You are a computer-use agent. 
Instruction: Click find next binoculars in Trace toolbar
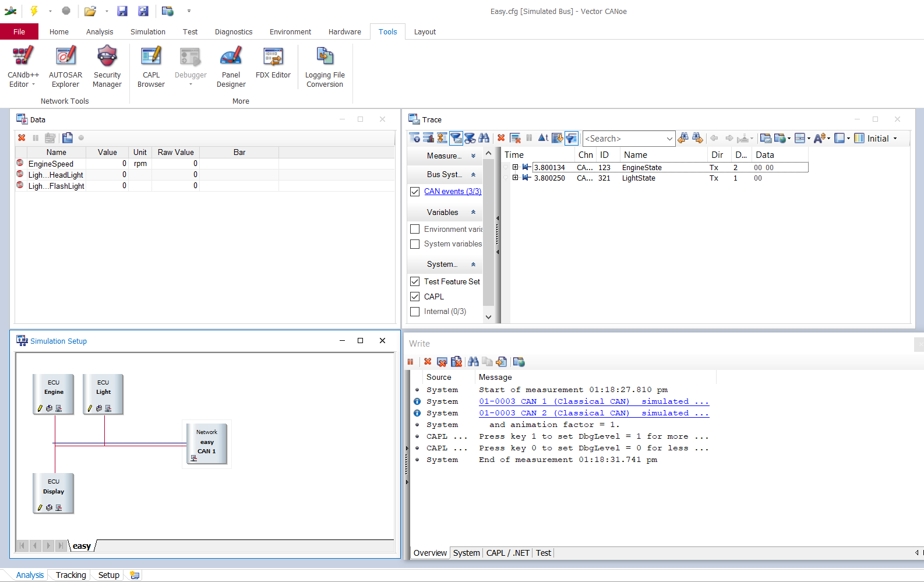click(698, 138)
